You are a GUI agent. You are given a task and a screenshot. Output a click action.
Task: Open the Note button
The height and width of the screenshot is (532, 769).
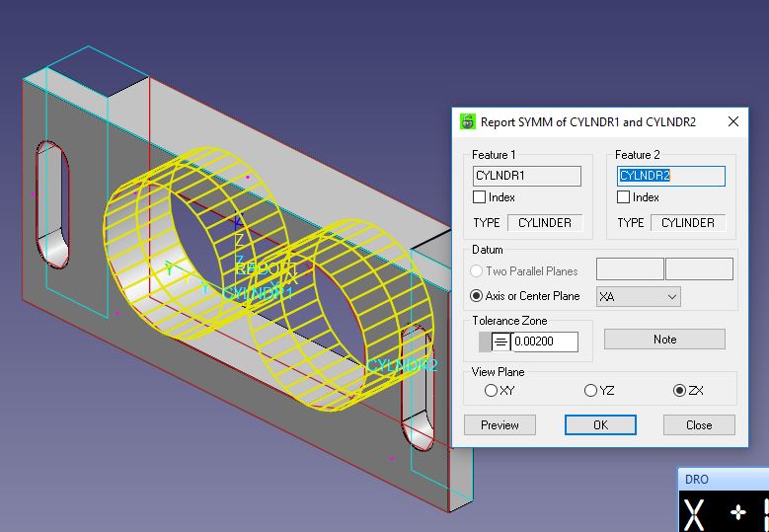(x=664, y=339)
